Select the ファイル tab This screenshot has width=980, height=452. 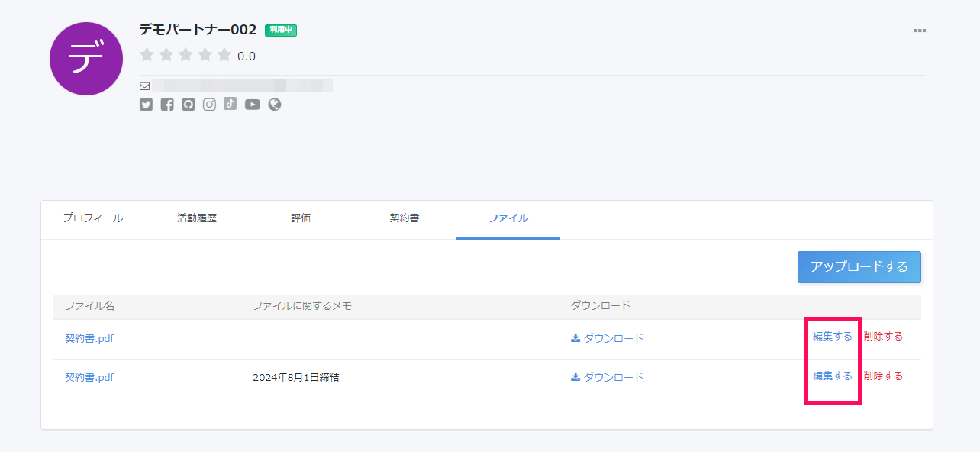[508, 218]
